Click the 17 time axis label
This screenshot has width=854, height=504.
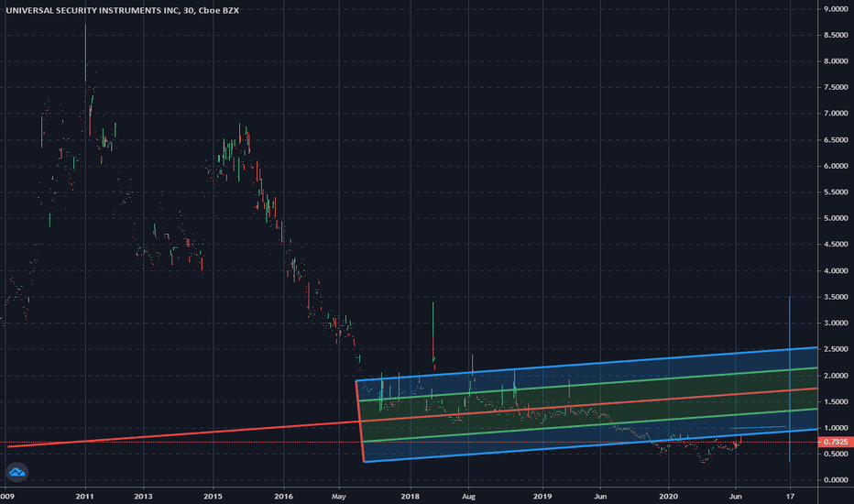(790, 497)
